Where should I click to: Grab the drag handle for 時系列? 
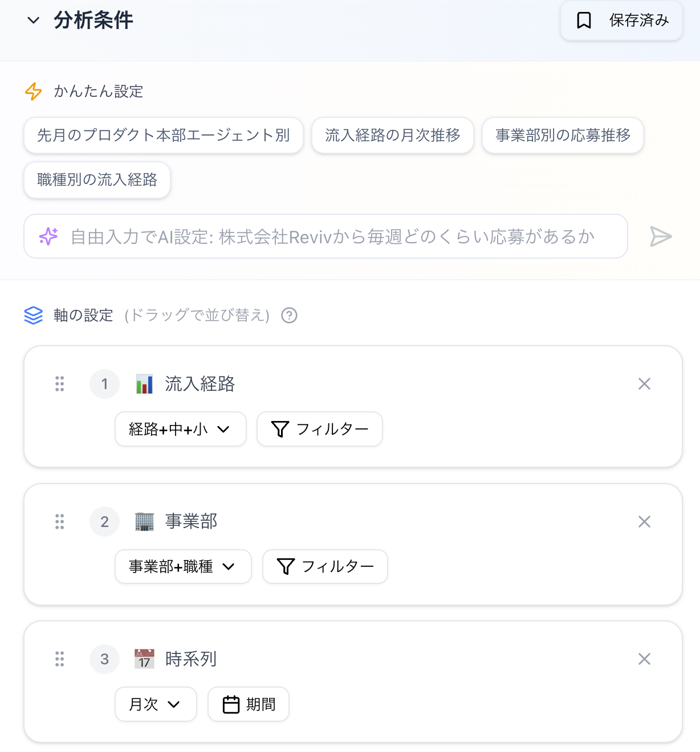pos(60,659)
